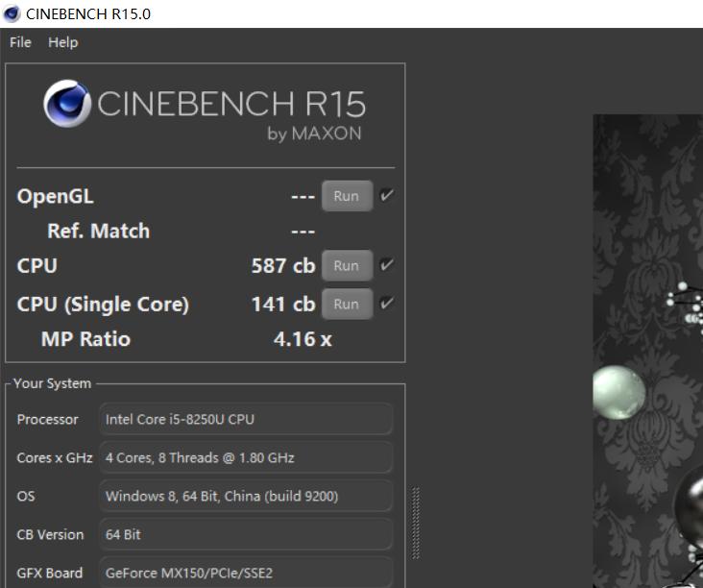703x588 pixels.
Task: Select the Processor field Intel Core i5-8250U
Action: coord(246,419)
